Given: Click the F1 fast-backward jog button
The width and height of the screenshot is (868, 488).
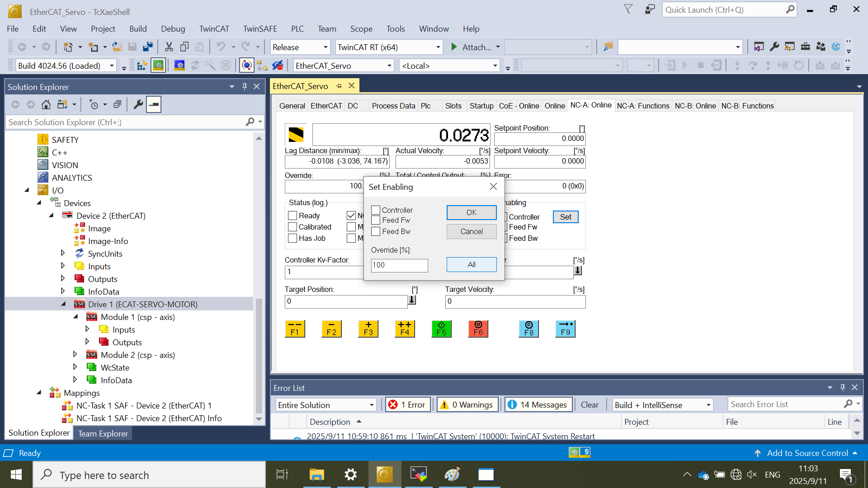Looking at the screenshot, I should click(x=295, y=328).
